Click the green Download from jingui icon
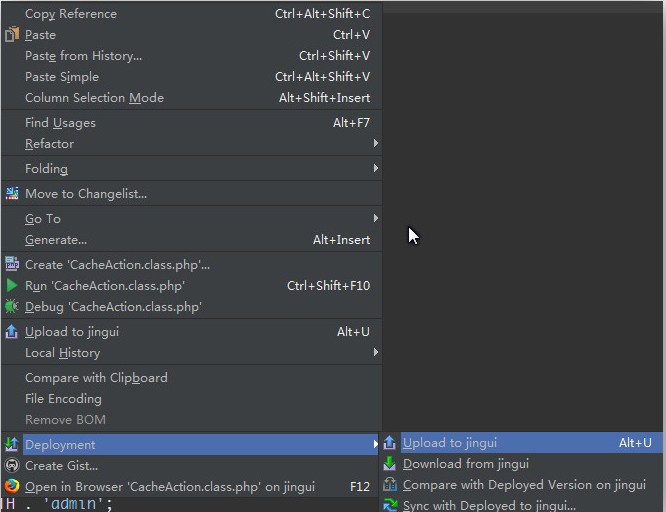666x512 pixels. [390, 464]
